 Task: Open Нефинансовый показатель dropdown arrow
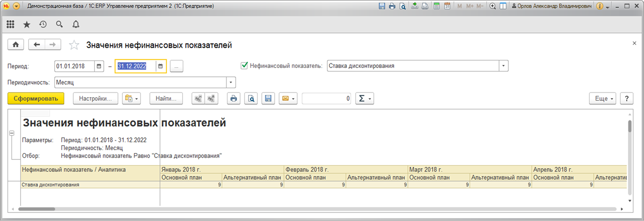[x=504, y=66]
